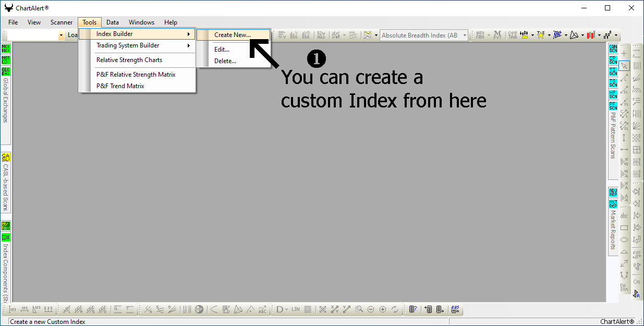Open the Help menu
Viewport: 644px width, 326px height.
tap(171, 22)
